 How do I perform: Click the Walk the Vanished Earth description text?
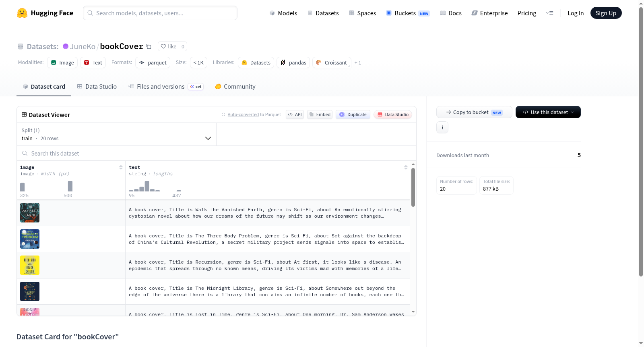(265, 213)
